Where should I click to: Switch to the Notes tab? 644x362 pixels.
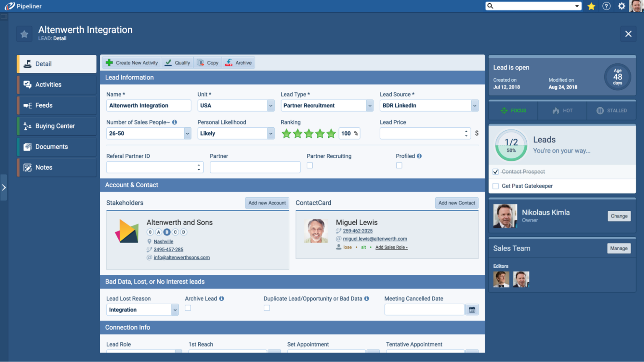pos(44,167)
